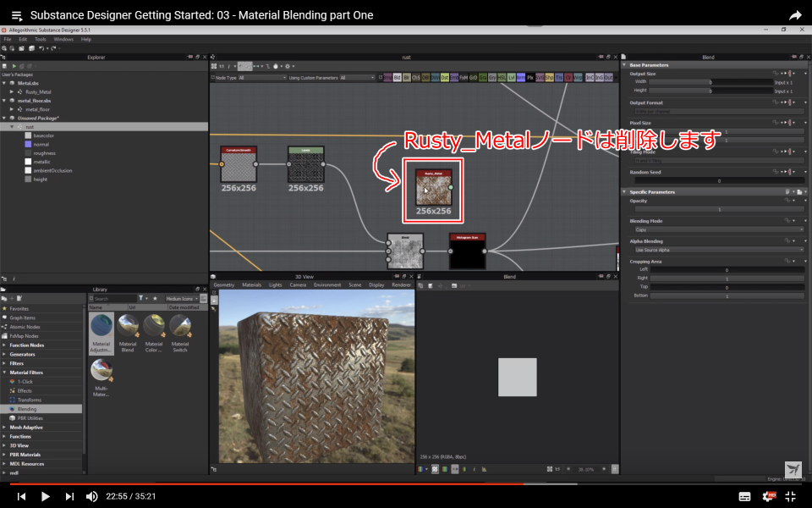
Task: Click the undo arrow in main toolbar
Action: pyautogui.click(x=41, y=48)
